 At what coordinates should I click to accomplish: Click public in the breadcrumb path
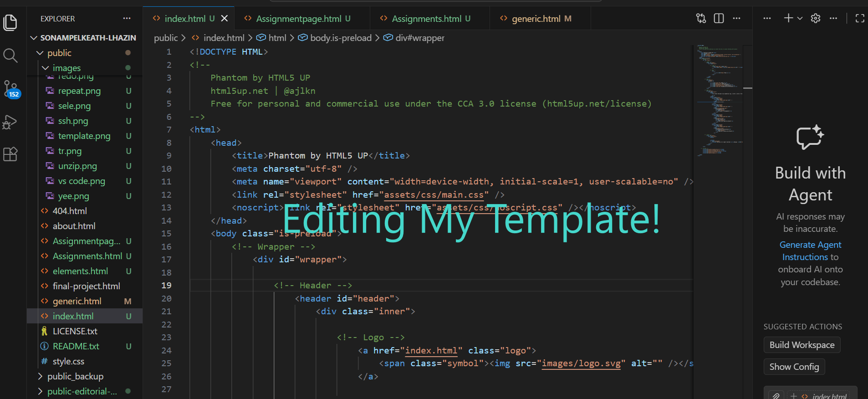coord(166,38)
